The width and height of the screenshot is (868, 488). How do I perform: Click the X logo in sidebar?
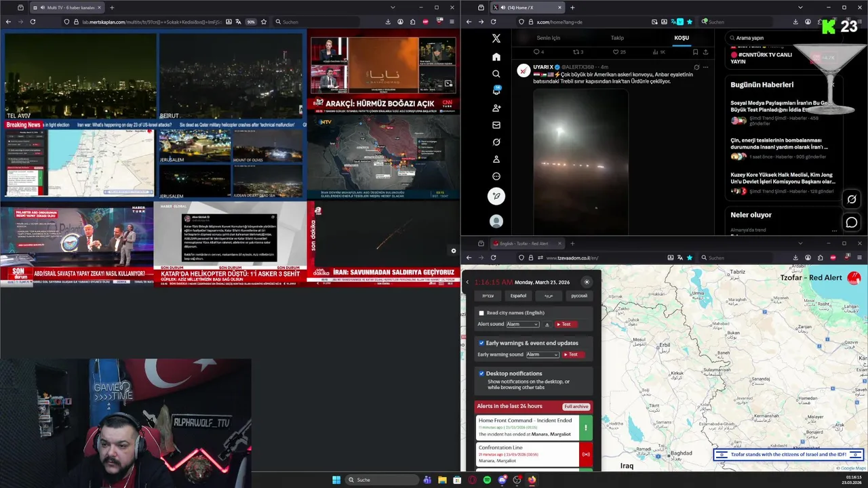point(496,39)
